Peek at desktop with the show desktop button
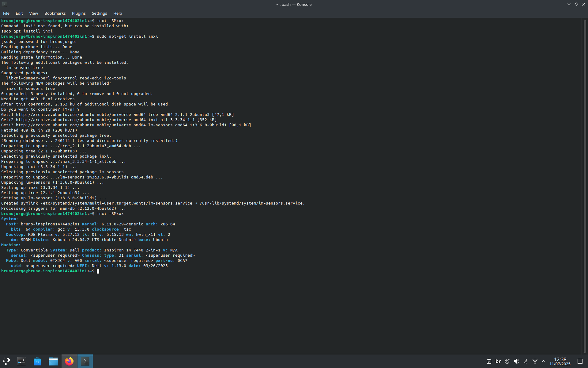This screenshot has width=588, height=368. click(x=580, y=361)
